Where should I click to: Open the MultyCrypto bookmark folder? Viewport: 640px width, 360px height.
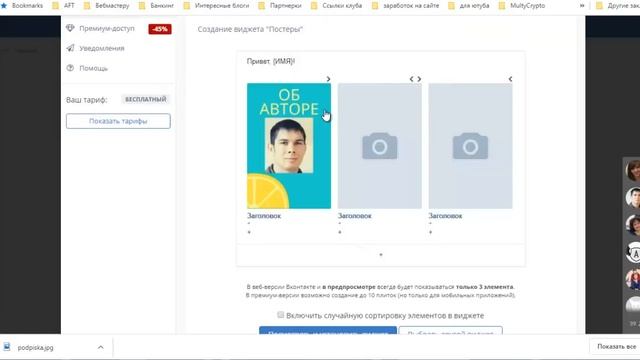522,6
